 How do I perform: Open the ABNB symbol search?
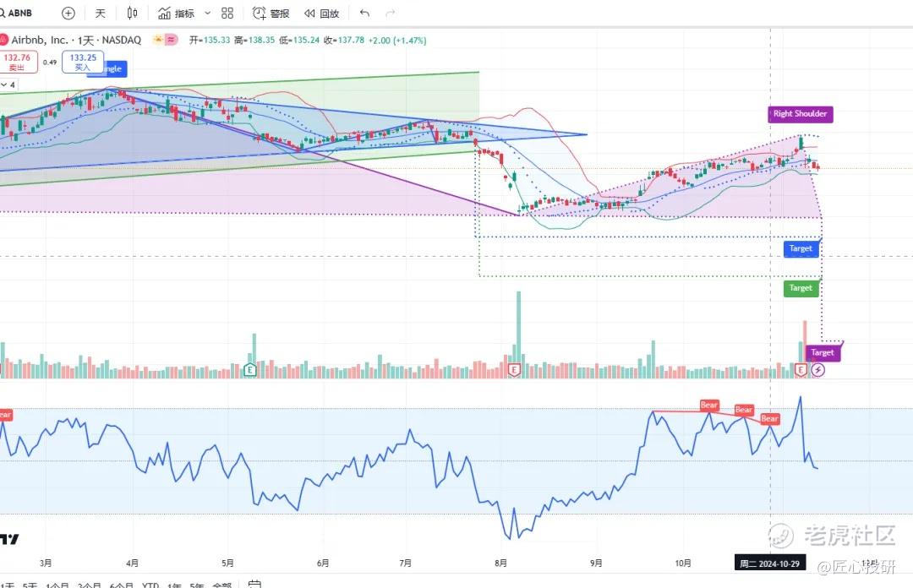pos(16,13)
